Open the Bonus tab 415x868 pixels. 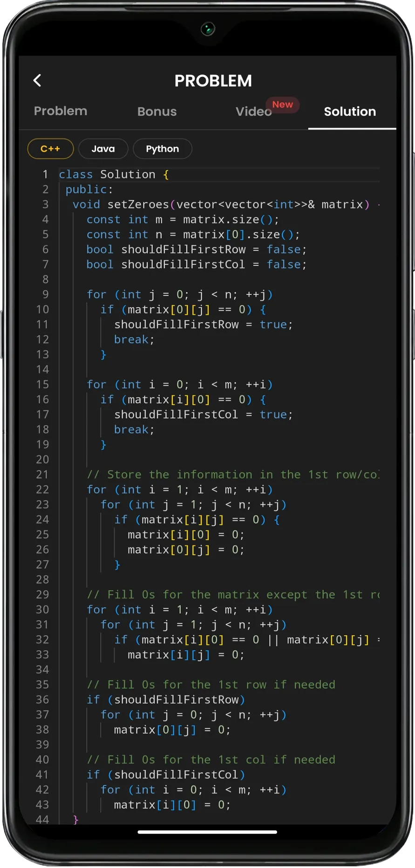157,111
